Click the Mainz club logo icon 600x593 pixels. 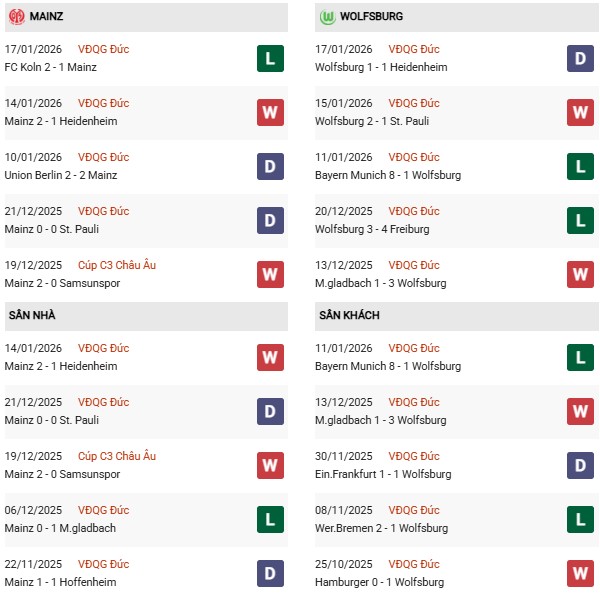pos(17,17)
